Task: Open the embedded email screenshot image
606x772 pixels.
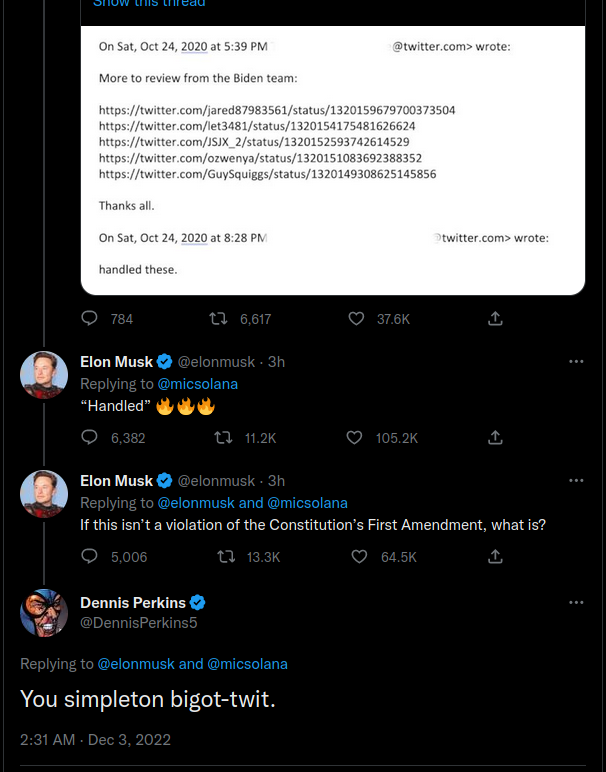Action: point(333,160)
